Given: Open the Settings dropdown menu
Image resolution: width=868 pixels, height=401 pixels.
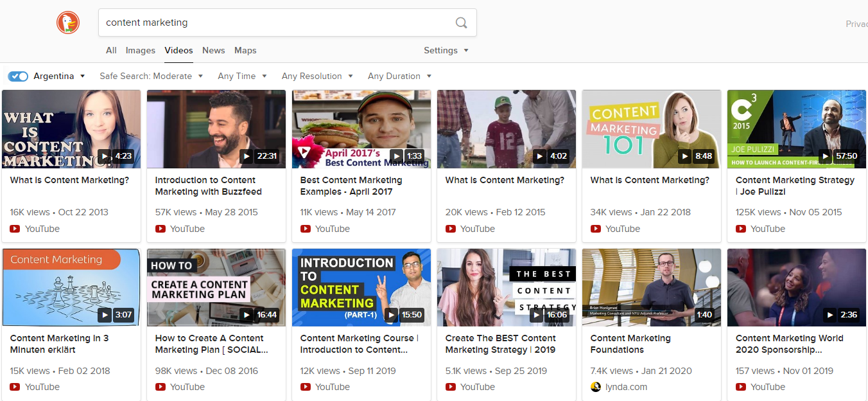Looking at the screenshot, I should coord(446,50).
